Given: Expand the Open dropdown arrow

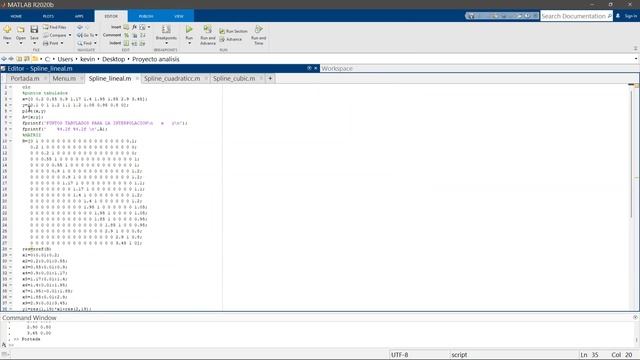Looking at the screenshot, I should (20, 43).
